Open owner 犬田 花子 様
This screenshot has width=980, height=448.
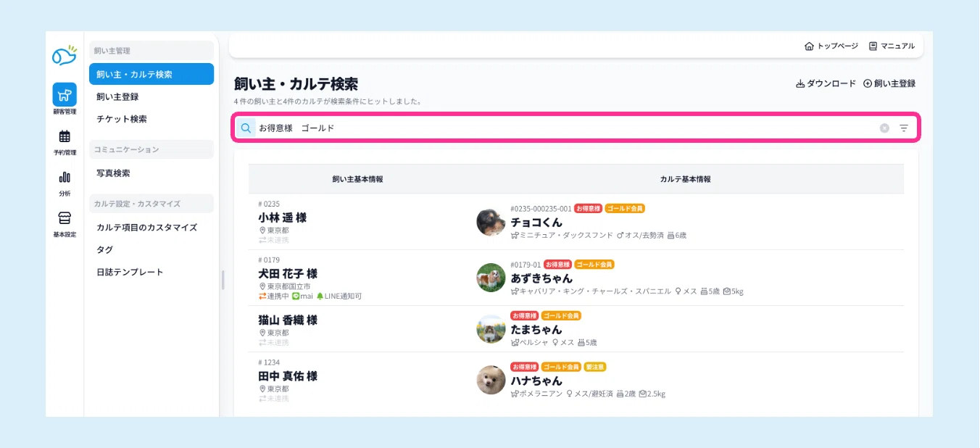[287, 273]
